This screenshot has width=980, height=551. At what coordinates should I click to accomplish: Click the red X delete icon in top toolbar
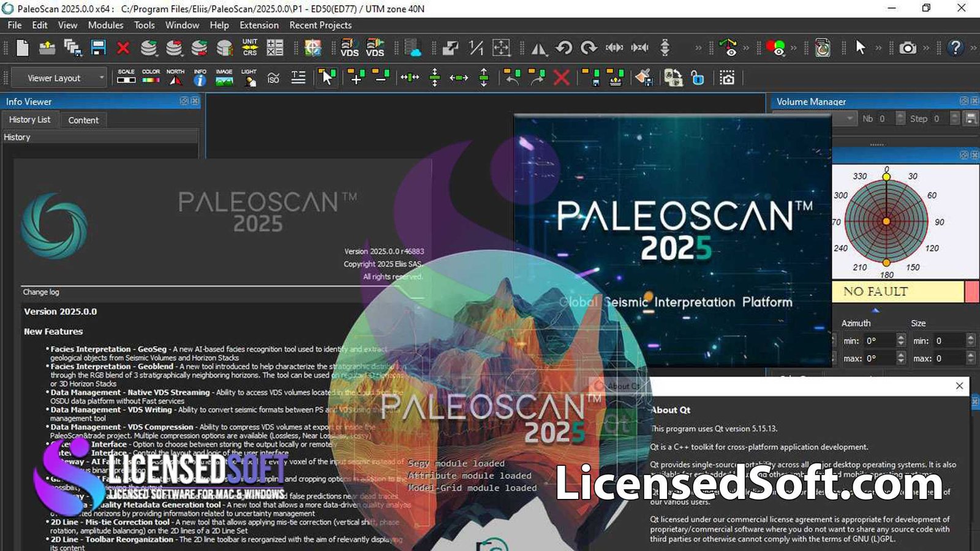(123, 48)
